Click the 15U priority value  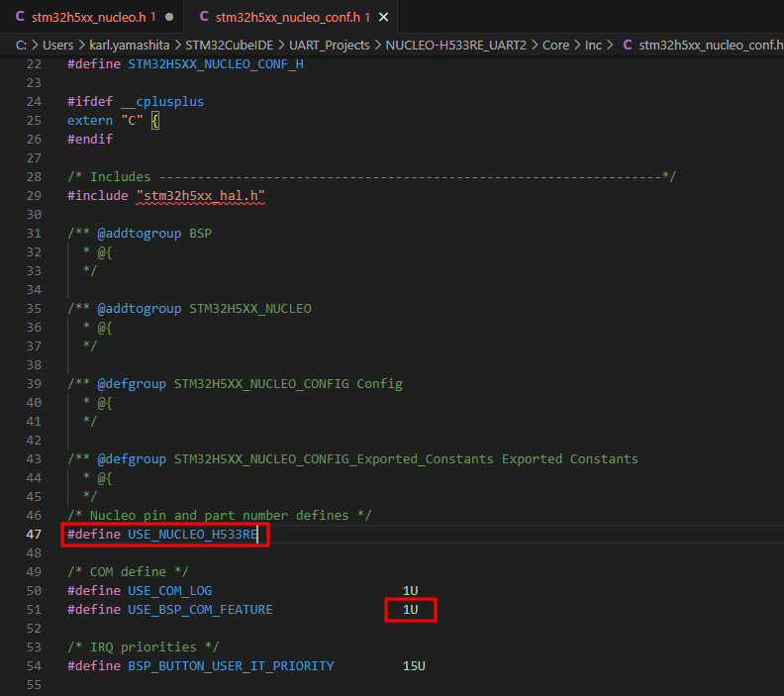point(414,666)
